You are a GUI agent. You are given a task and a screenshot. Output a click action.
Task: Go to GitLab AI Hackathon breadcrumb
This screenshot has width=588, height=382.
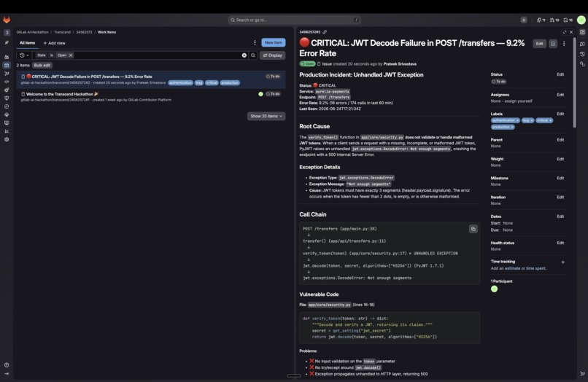(32, 32)
